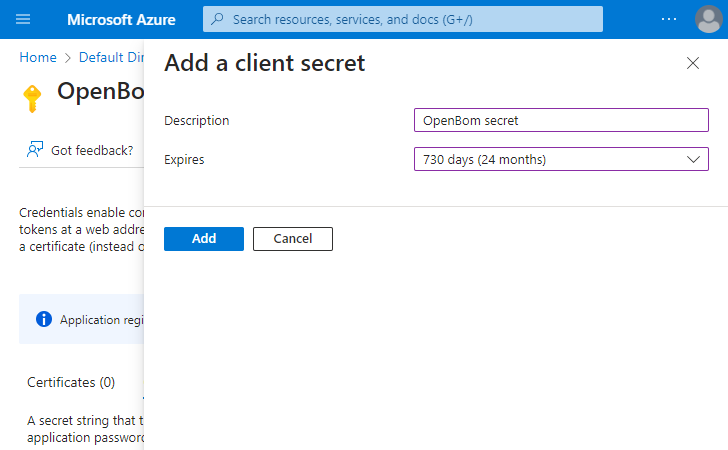
Task: Click the breadcrumb chevron after Home
Action: point(68,58)
